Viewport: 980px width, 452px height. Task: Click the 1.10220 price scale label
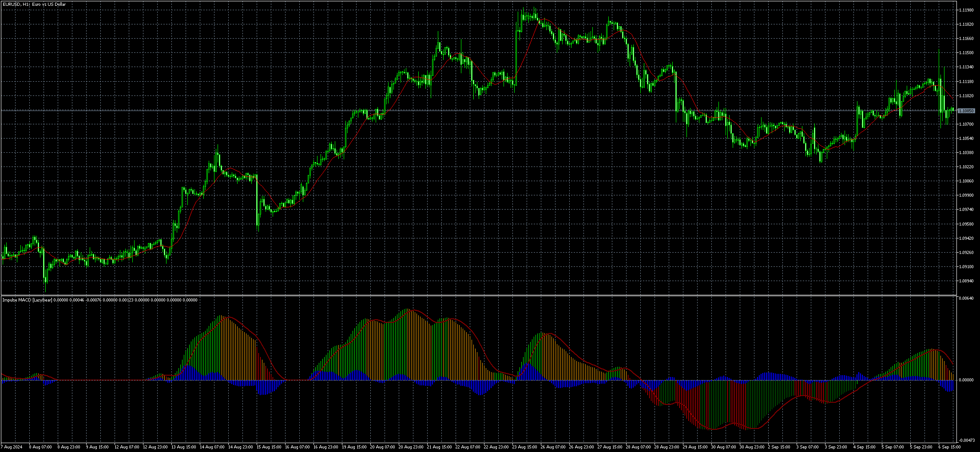coord(966,167)
